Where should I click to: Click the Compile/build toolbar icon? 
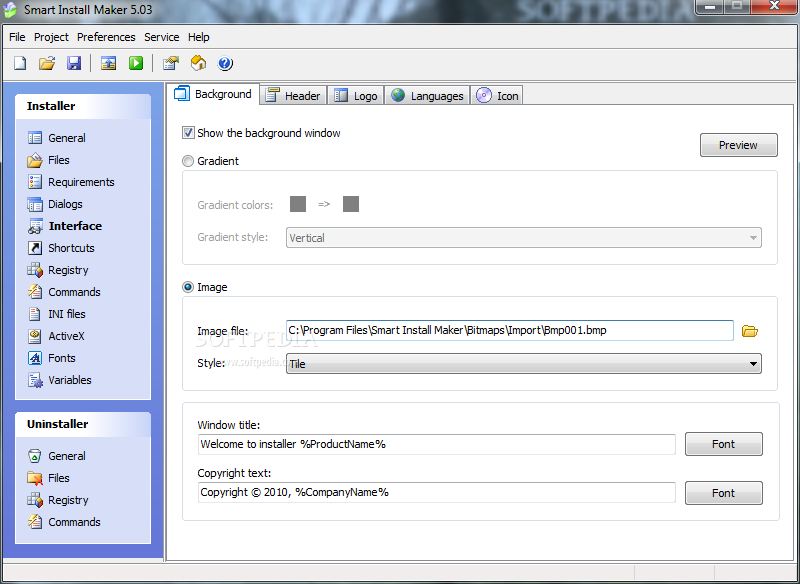[108, 63]
